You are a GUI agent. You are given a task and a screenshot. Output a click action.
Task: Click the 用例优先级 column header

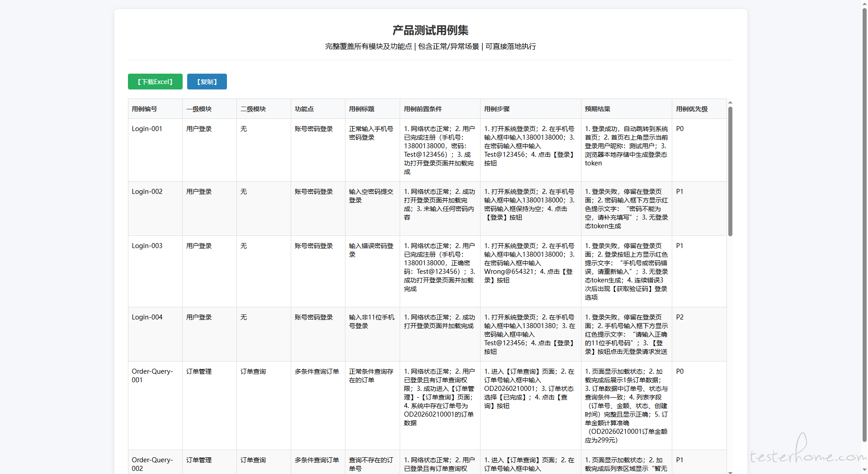tap(692, 109)
